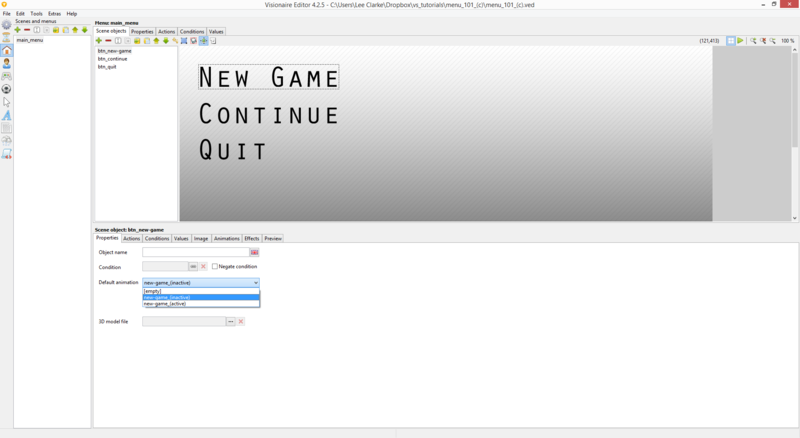Clear the 3D model file with red X
Image resolution: width=800 pixels, height=438 pixels.
241,322
